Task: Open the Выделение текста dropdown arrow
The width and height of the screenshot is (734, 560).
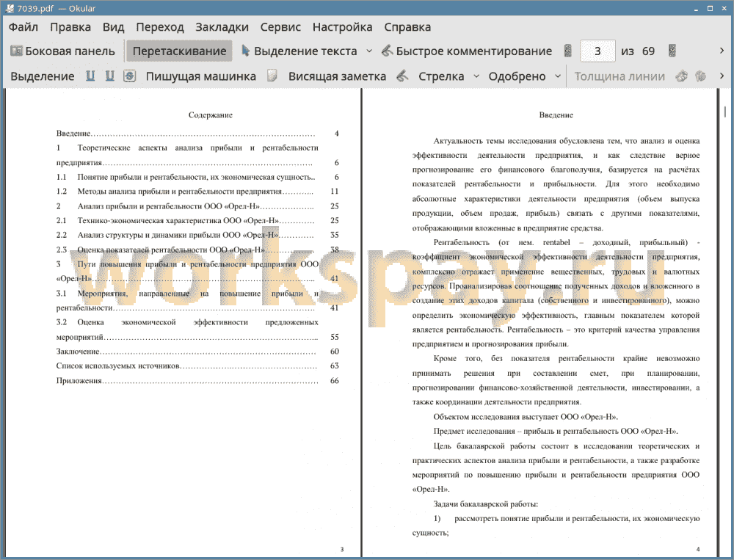Action: click(369, 51)
